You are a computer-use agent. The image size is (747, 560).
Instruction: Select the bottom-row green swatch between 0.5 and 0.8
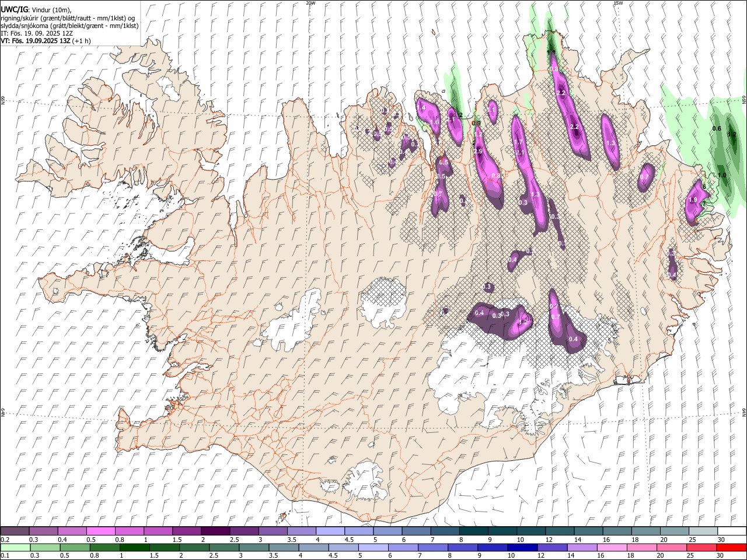[75, 547]
